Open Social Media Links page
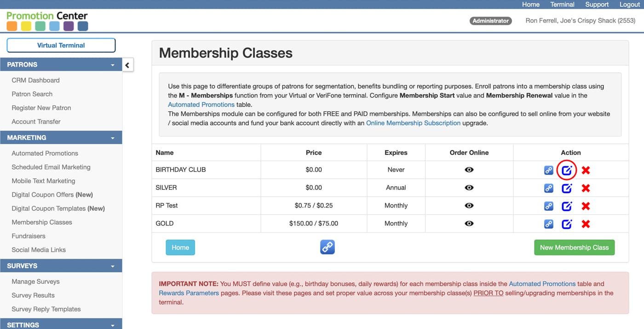Image resolution: width=644 pixels, height=329 pixels. pos(39,250)
